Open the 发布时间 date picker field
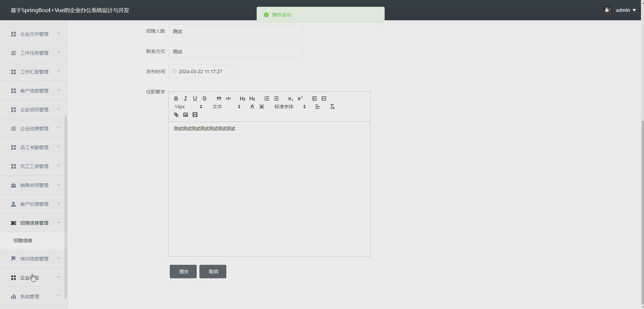 tap(201, 71)
